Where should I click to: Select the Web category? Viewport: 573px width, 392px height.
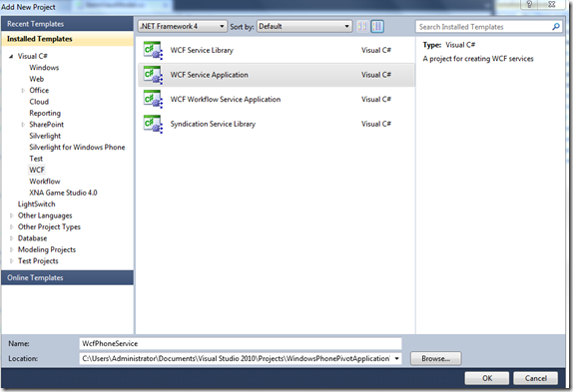pyautogui.click(x=37, y=79)
